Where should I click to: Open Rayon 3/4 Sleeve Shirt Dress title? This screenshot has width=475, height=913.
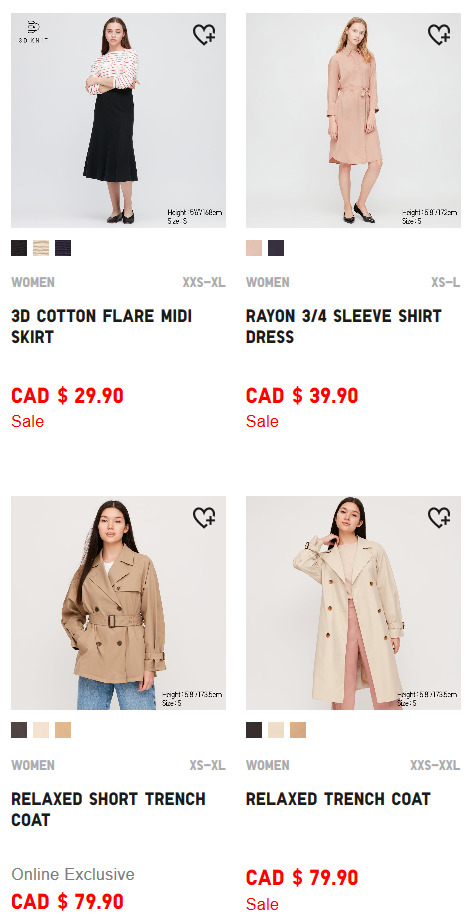click(343, 327)
